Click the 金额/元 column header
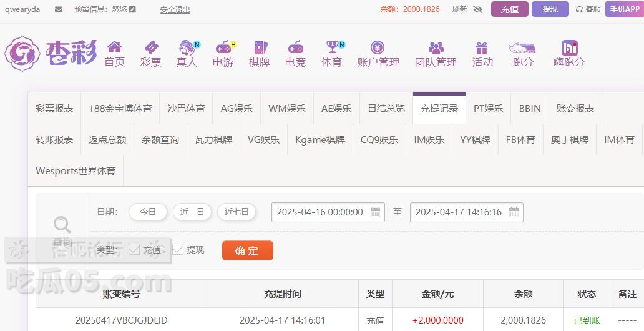 click(x=438, y=294)
